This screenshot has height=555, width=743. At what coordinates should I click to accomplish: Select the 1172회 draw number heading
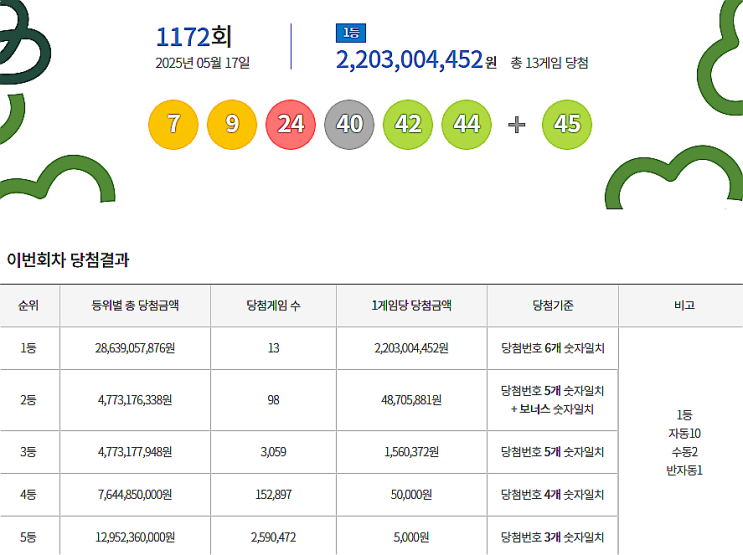(x=194, y=36)
